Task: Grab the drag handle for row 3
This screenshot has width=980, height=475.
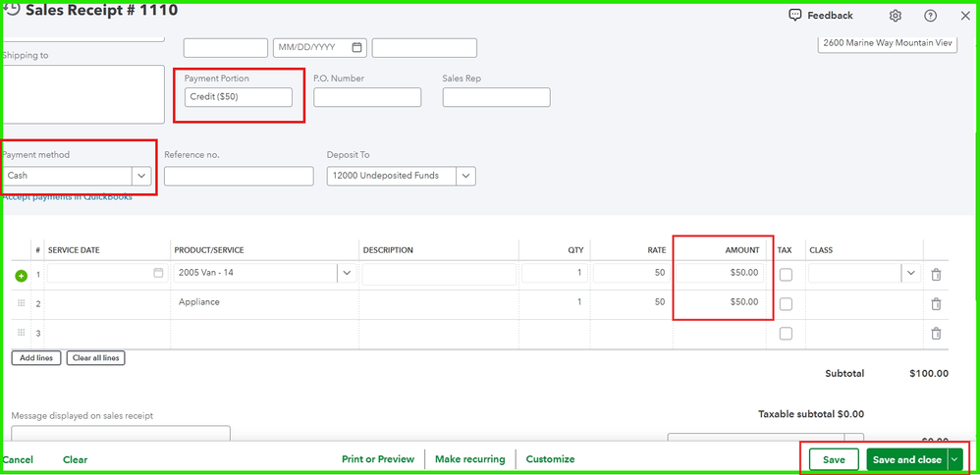Action: [22, 333]
